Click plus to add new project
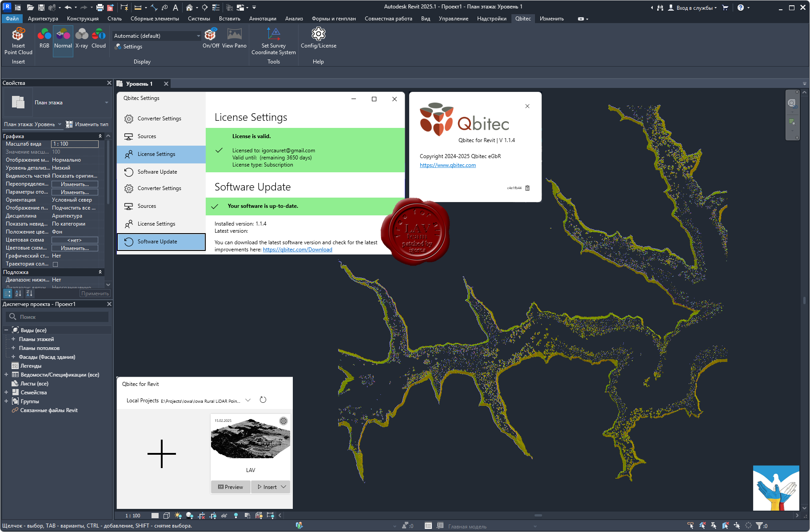This screenshot has height=532, width=810. [x=162, y=454]
